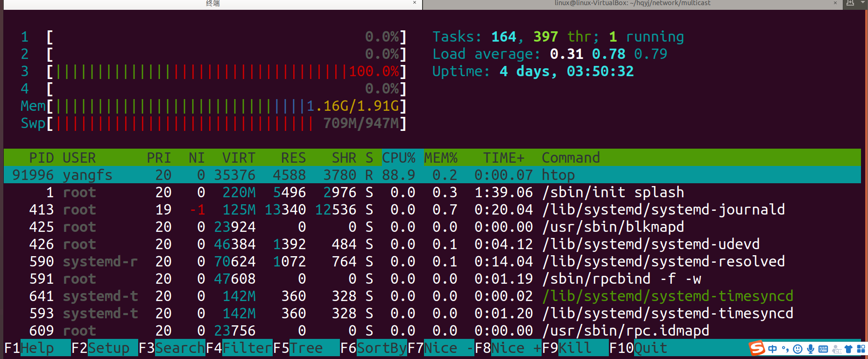Click the Sogou input method S logo
Image resolution: width=868 pixels, height=359 pixels.
pos(757,348)
